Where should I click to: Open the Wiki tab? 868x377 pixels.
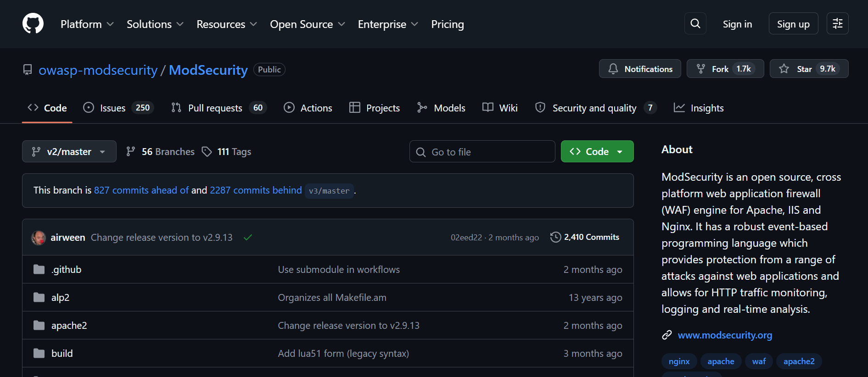click(x=500, y=108)
